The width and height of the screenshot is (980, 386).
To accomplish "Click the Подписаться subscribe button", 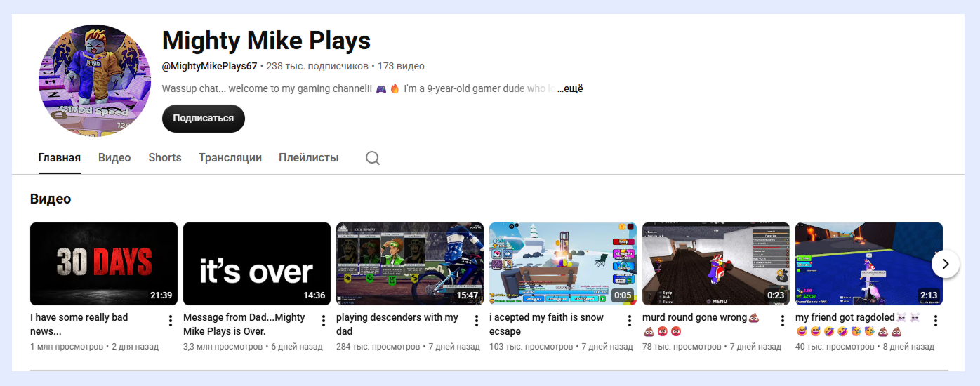I will pyautogui.click(x=204, y=119).
